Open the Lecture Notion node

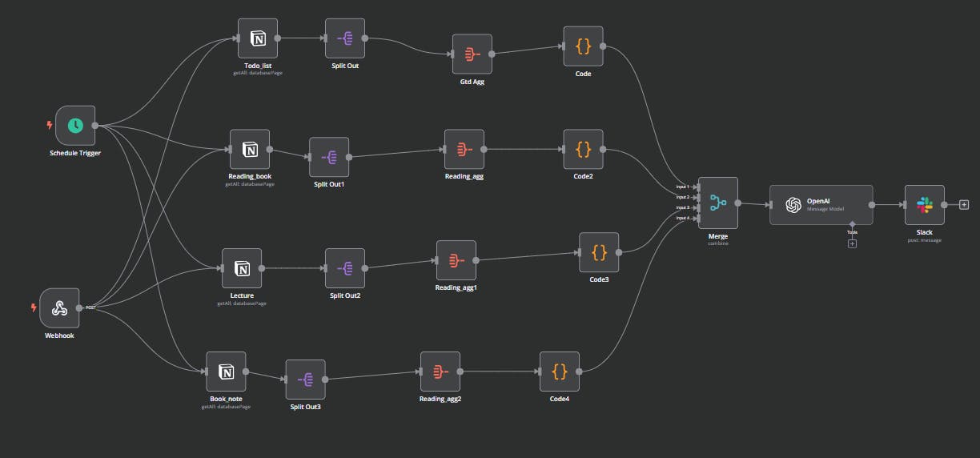tap(242, 268)
